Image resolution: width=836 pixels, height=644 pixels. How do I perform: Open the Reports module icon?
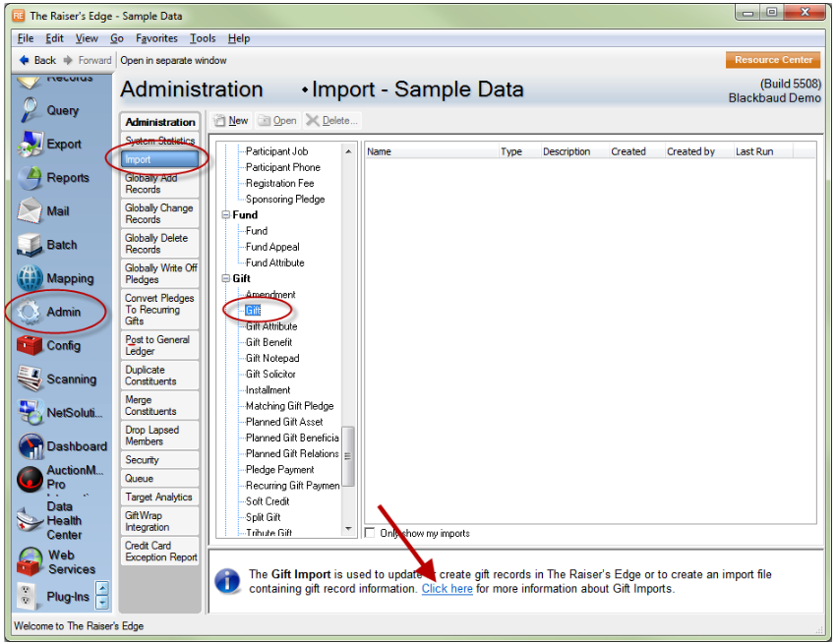pyautogui.click(x=30, y=178)
